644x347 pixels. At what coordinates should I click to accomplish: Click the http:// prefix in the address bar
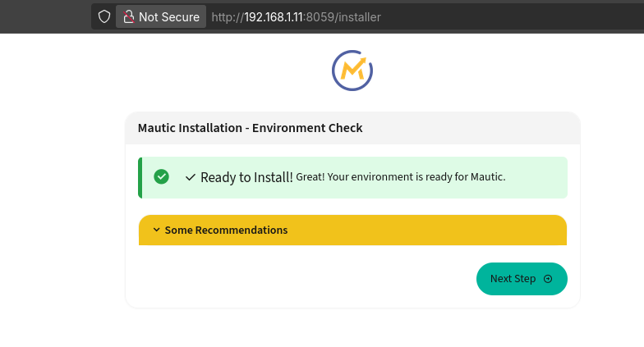(x=227, y=16)
